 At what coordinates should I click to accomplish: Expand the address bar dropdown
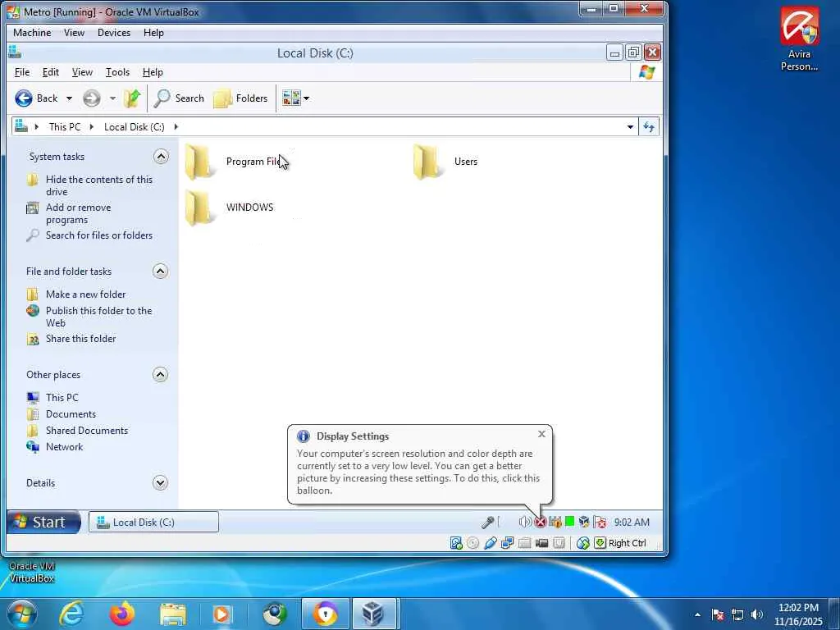(x=630, y=127)
